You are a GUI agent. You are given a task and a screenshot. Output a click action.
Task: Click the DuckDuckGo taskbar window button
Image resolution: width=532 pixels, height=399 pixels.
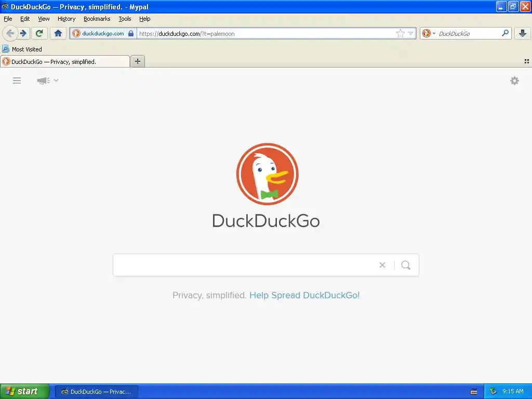pyautogui.click(x=96, y=392)
